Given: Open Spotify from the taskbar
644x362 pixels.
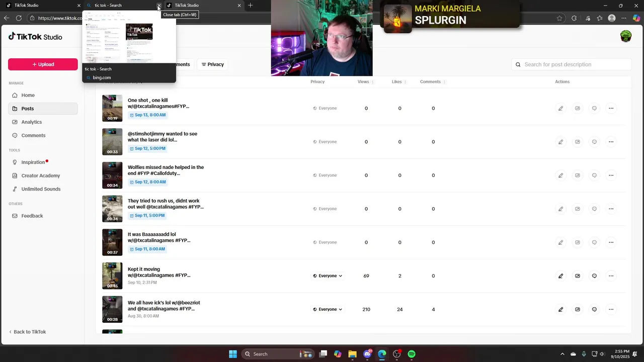Looking at the screenshot, I should point(412,354).
